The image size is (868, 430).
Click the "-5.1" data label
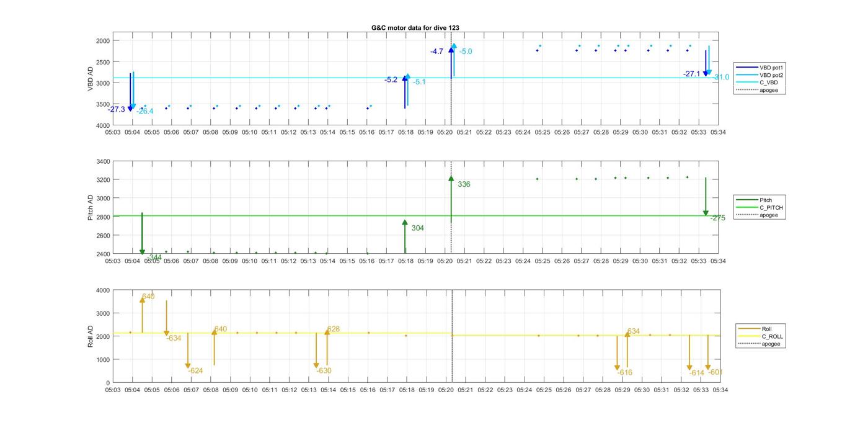(x=419, y=82)
